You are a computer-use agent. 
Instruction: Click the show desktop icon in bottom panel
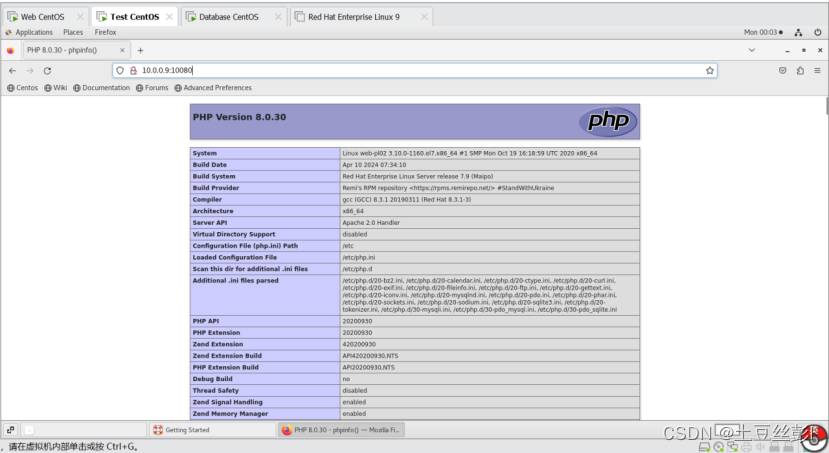(11, 430)
